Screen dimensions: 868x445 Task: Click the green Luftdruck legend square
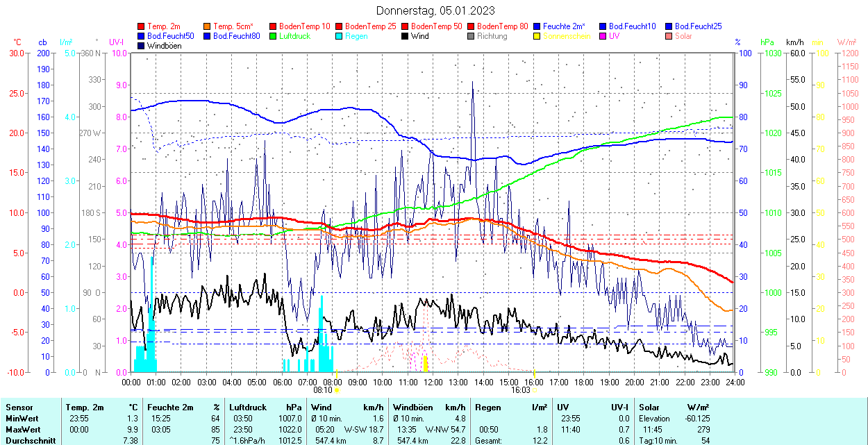[x=273, y=36]
